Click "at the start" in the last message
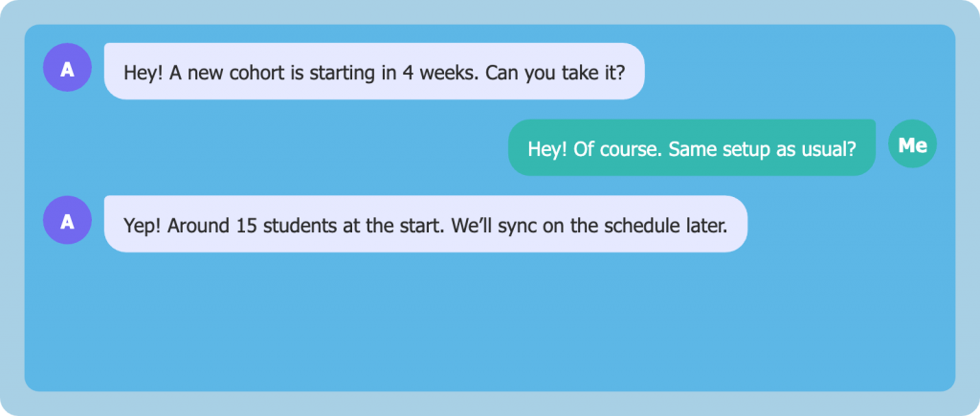The height and width of the screenshot is (416, 980). tap(390, 225)
